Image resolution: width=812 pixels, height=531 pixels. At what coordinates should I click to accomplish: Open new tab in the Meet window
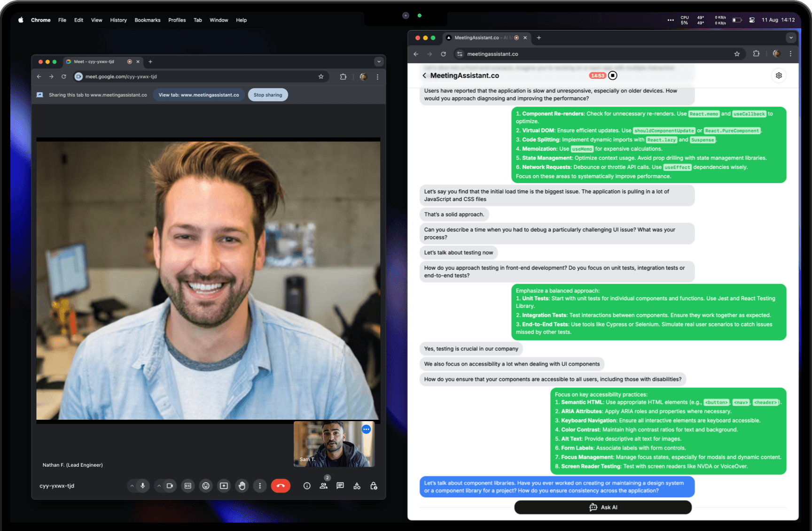pyautogui.click(x=150, y=62)
